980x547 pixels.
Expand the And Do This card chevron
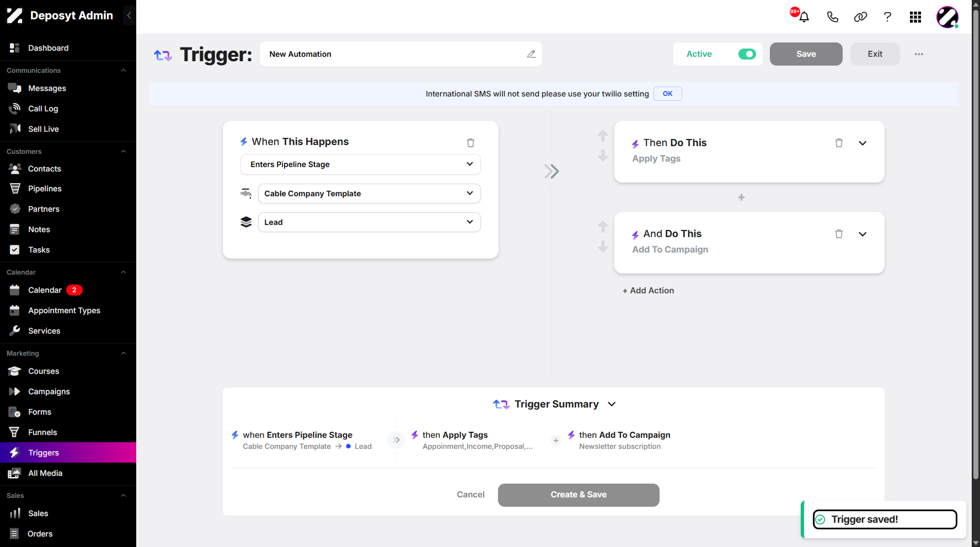point(863,234)
